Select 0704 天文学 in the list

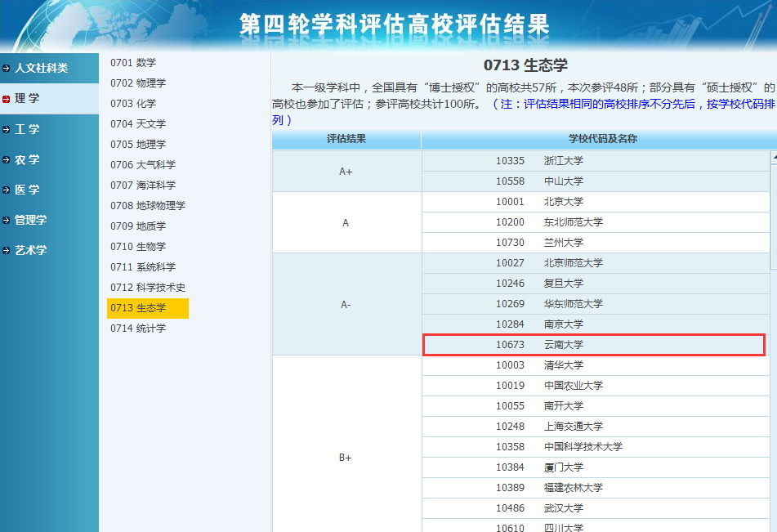click(138, 124)
